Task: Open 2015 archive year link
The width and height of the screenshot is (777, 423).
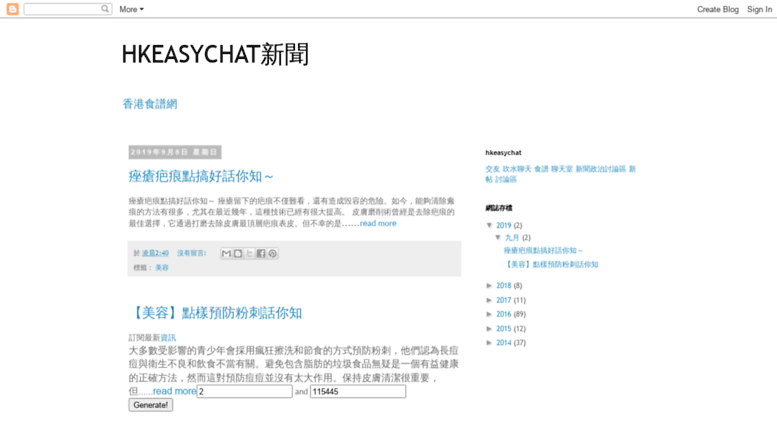Action: pos(503,328)
